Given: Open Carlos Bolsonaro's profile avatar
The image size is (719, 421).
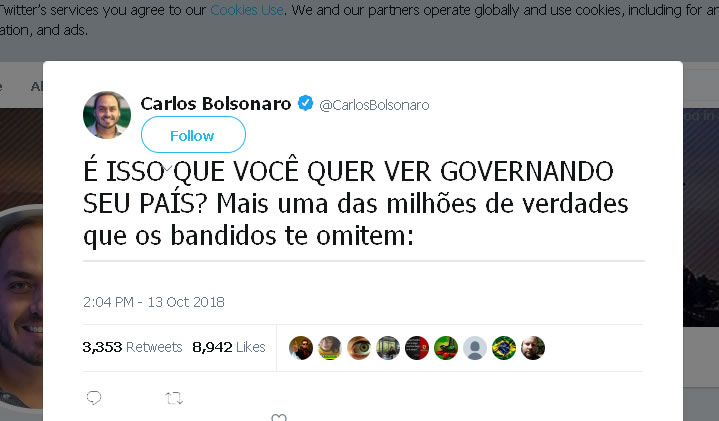Looking at the screenshot, I should coord(107,115).
